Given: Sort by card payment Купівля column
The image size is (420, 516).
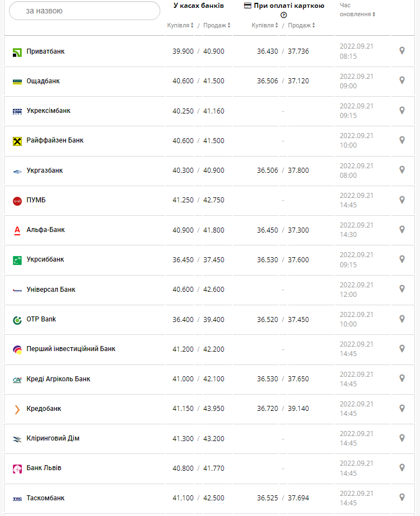Looking at the screenshot, I should pyautogui.click(x=265, y=25).
